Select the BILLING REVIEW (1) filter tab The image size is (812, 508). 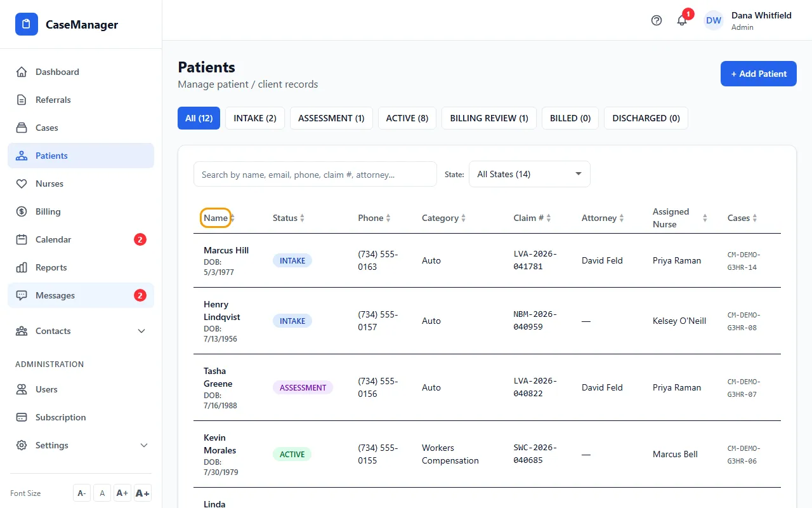(489, 118)
